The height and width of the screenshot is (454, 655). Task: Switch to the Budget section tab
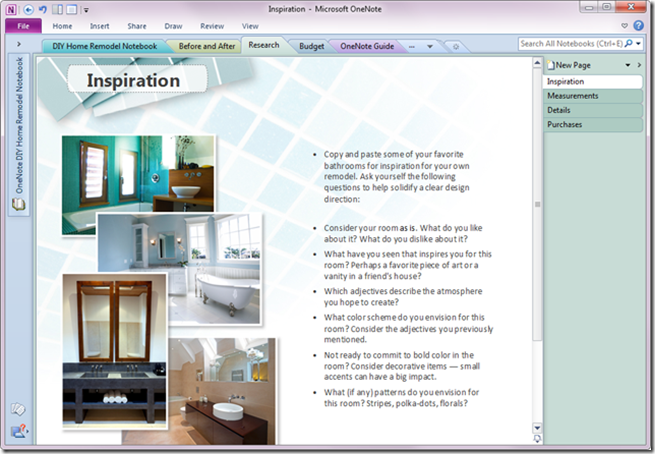311,46
